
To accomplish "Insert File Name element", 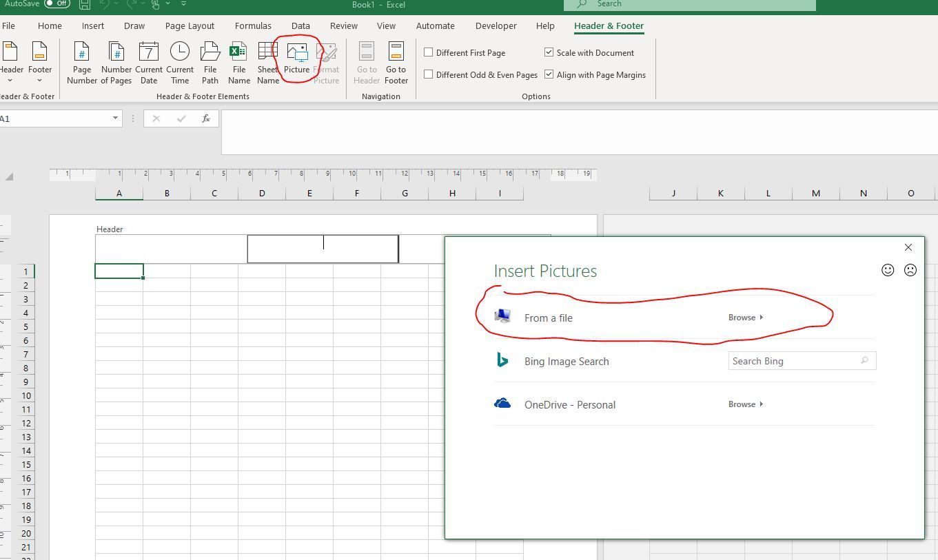I will pos(238,62).
